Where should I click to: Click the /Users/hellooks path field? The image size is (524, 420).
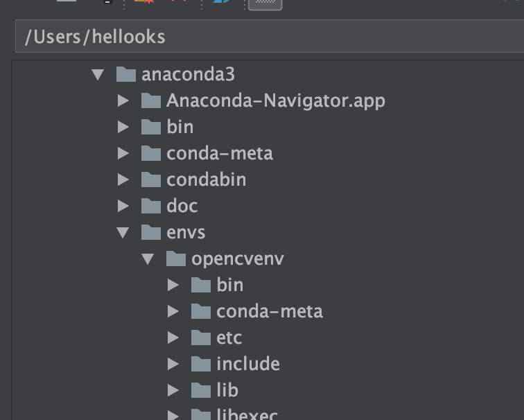(270, 36)
